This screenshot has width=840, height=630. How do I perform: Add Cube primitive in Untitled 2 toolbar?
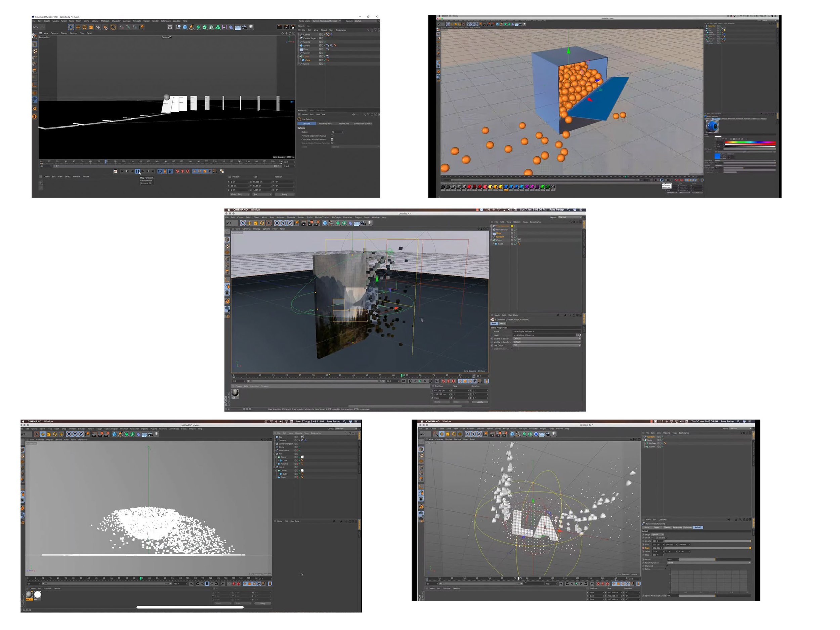(185, 27)
